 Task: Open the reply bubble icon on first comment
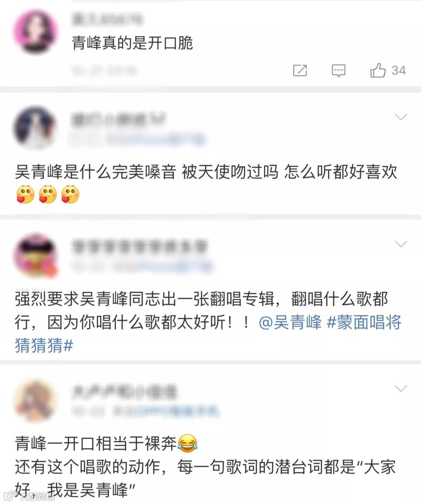point(338,70)
